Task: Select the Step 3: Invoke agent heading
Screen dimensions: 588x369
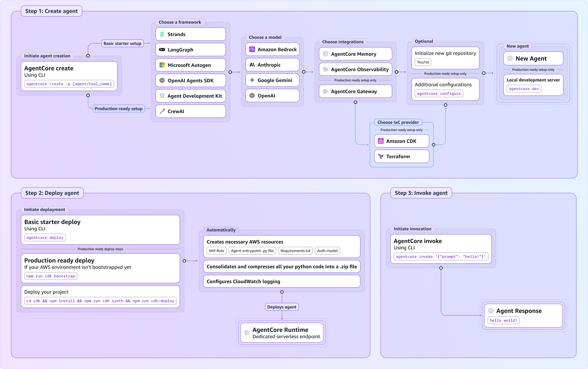Action: (x=421, y=193)
